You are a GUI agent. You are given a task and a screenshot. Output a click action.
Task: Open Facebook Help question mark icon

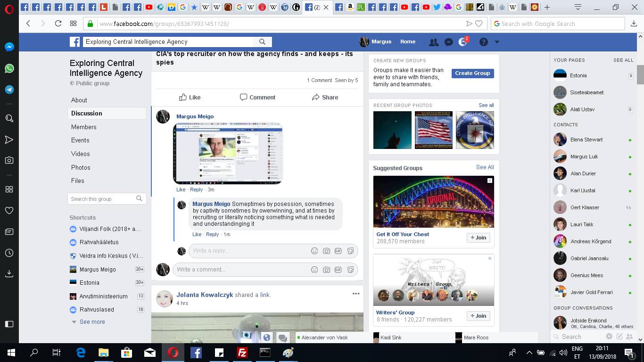point(483,42)
